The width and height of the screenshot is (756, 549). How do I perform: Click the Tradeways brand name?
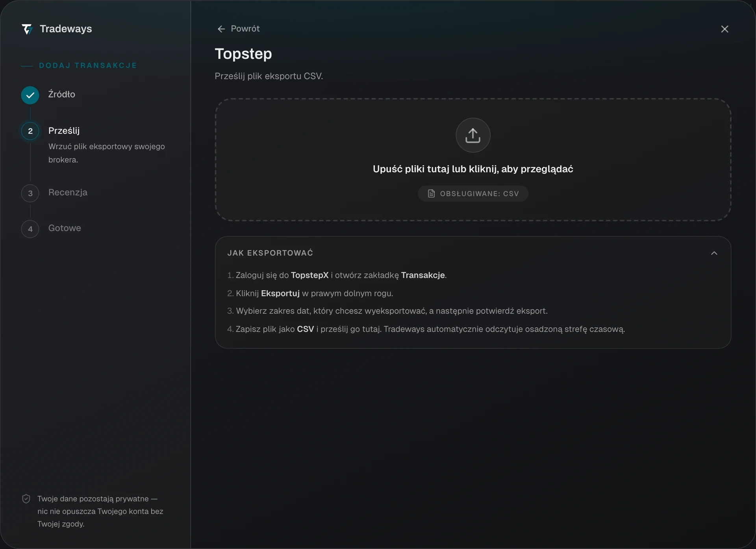pos(66,29)
